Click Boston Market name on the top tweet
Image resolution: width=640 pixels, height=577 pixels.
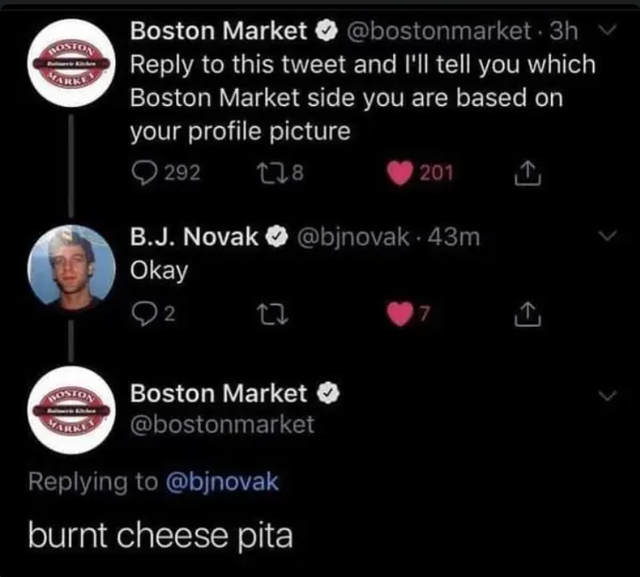tap(219, 31)
